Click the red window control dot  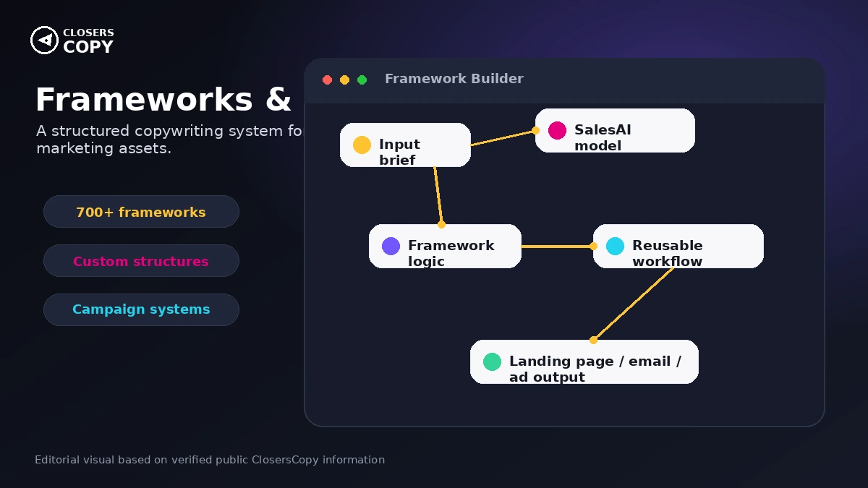click(327, 80)
